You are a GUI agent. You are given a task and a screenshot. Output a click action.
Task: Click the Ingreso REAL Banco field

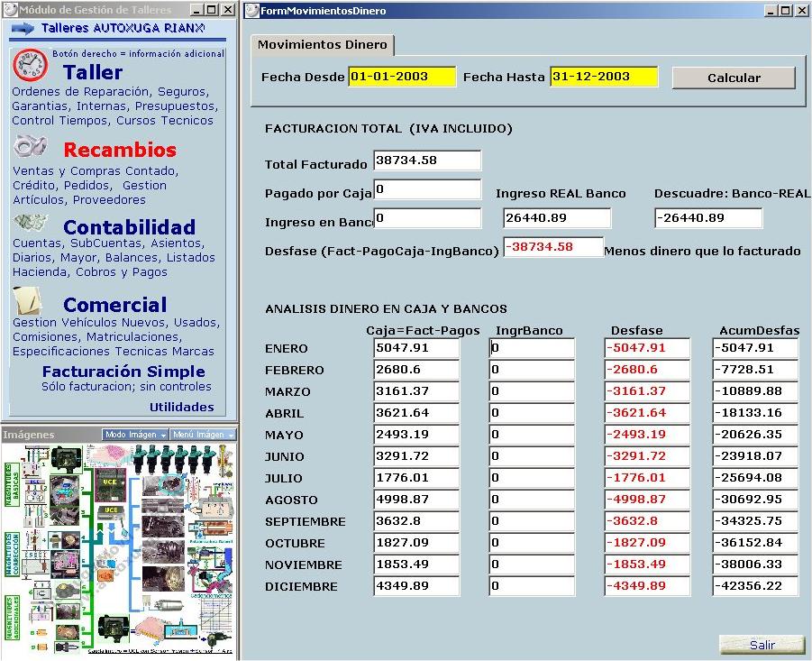(557, 218)
